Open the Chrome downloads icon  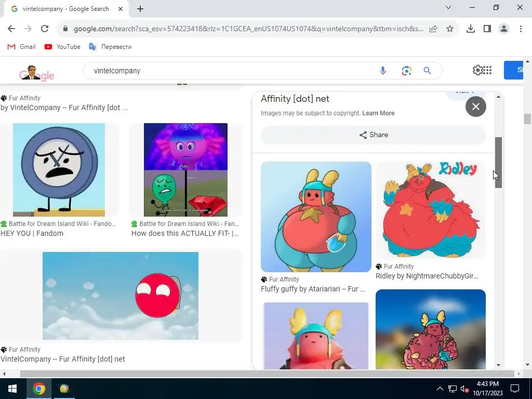point(471,29)
